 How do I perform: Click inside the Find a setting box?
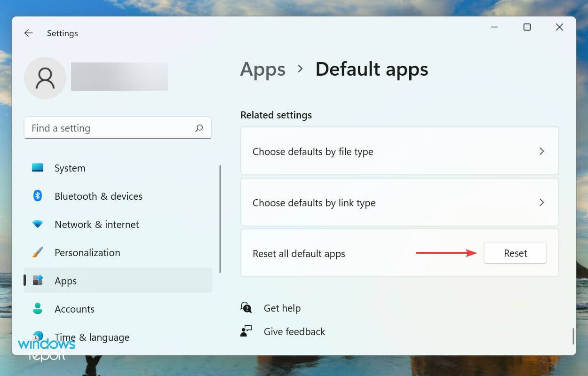click(x=94, y=127)
